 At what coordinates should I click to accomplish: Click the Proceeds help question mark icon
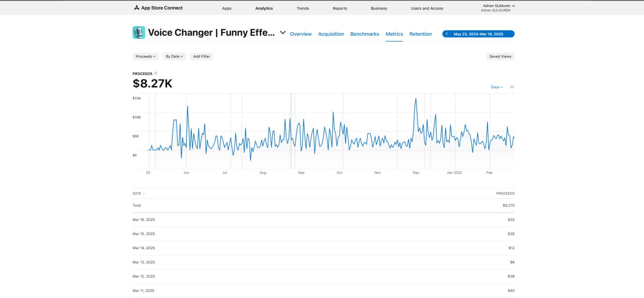coord(155,73)
